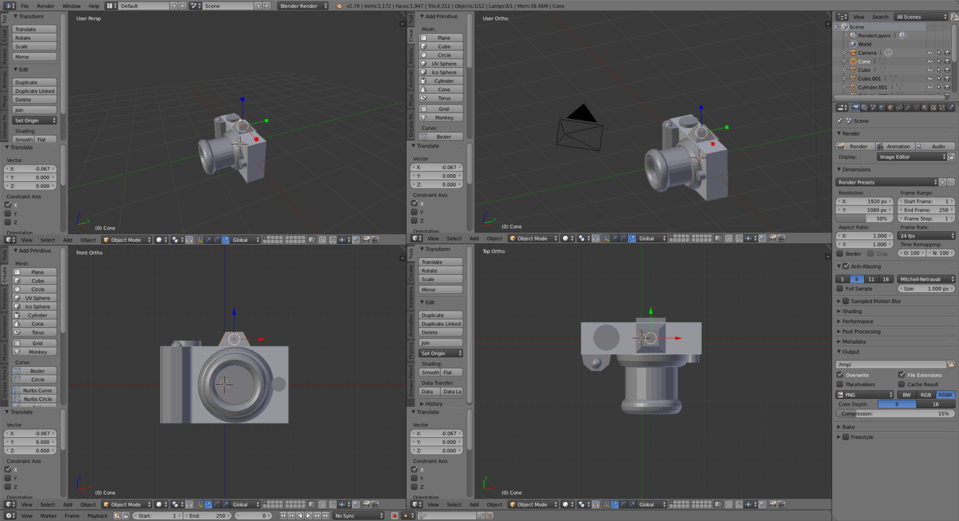The image size is (959, 521).
Task: Expand the Shading panel
Action: click(x=852, y=311)
